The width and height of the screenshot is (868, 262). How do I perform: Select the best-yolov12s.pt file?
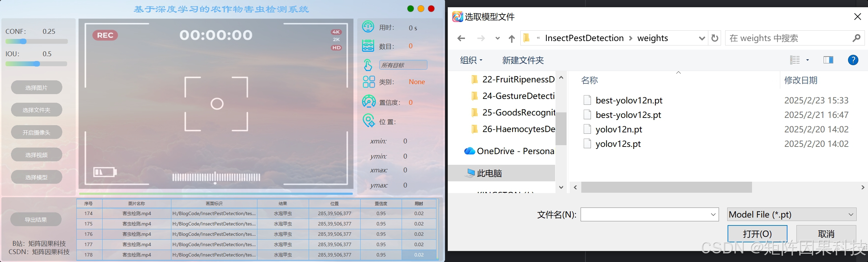point(628,115)
